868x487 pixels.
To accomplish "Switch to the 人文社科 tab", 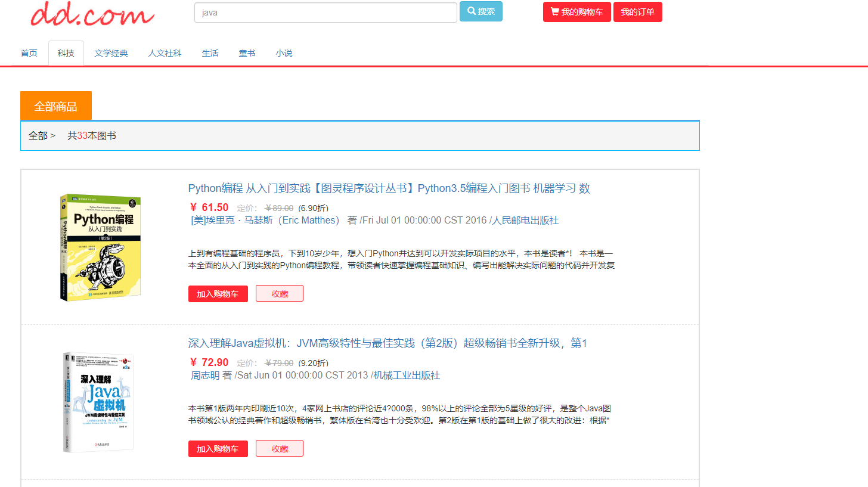I will pyautogui.click(x=165, y=53).
